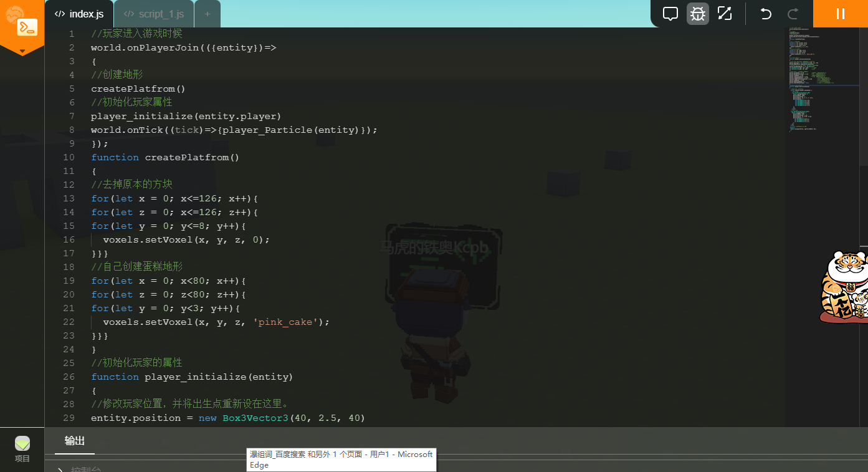Click the comment //初始化玩家的属性

[x=136, y=363]
